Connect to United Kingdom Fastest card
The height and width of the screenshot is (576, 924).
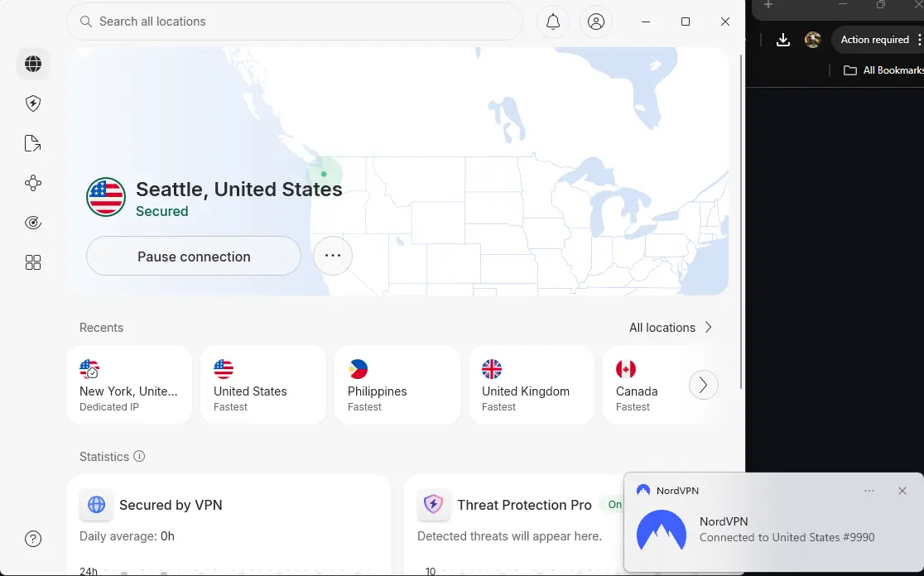coord(532,385)
